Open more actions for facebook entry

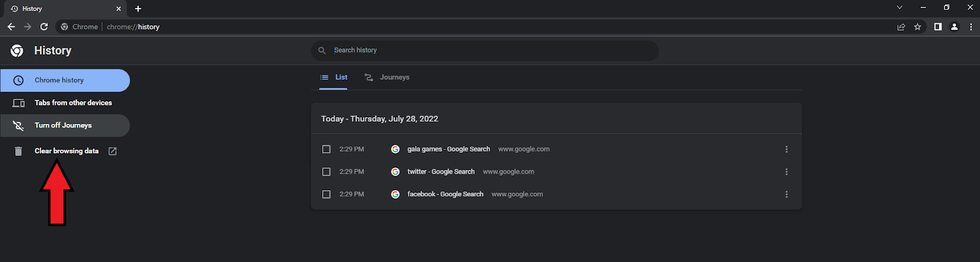(786, 194)
